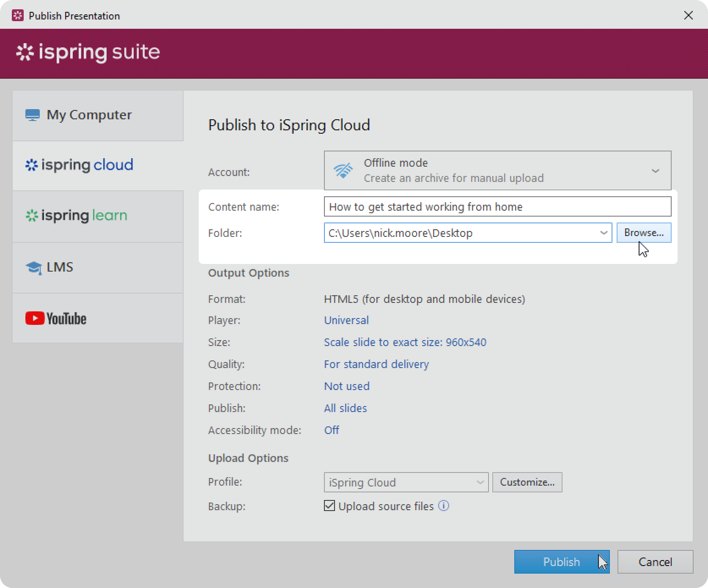Select the iSpring Cloud tab
Image resolution: width=708 pixels, height=588 pixels.
98,165
